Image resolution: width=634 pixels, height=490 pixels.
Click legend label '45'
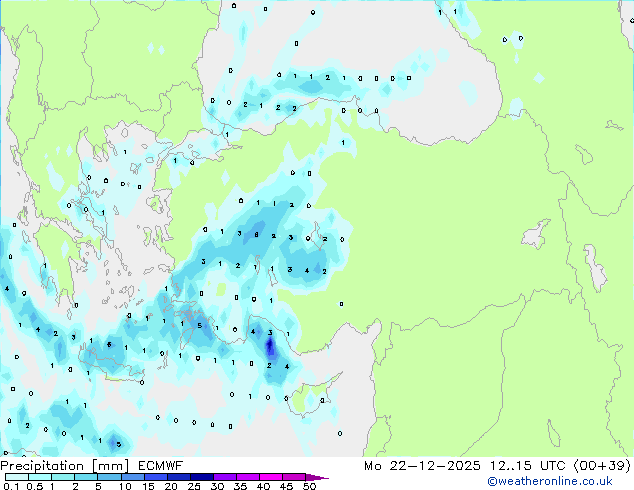pyautogui.click(x=286, y=486)
